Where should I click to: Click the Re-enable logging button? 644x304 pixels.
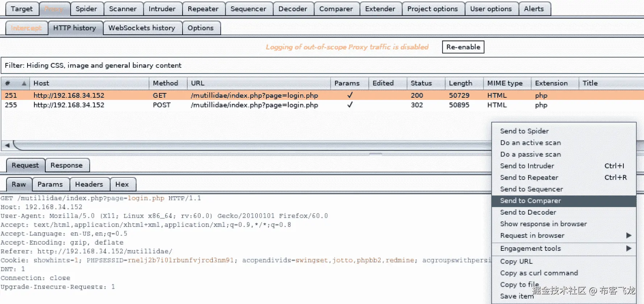[463, 47]
